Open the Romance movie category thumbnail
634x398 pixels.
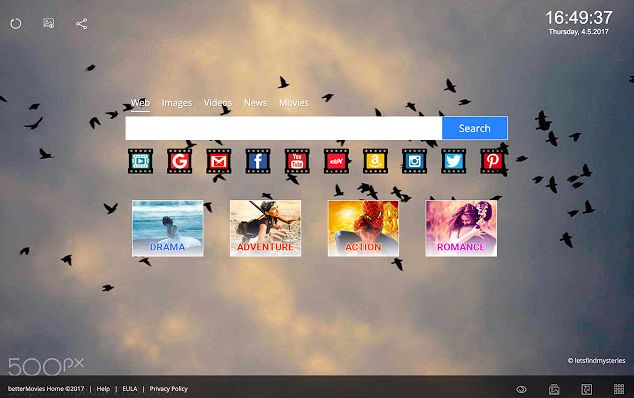(x=461, y=228)
